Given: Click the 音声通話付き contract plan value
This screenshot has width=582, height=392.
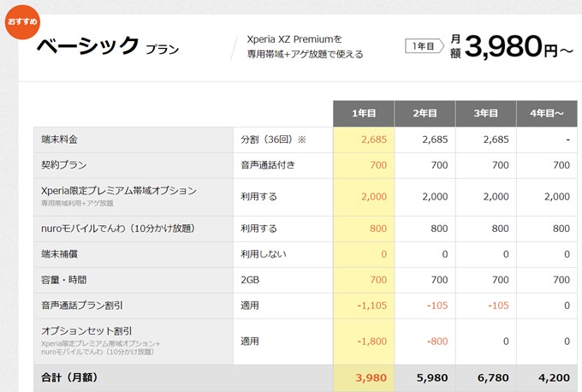Looking at the screenshot, I should click(x=269, y=164).
